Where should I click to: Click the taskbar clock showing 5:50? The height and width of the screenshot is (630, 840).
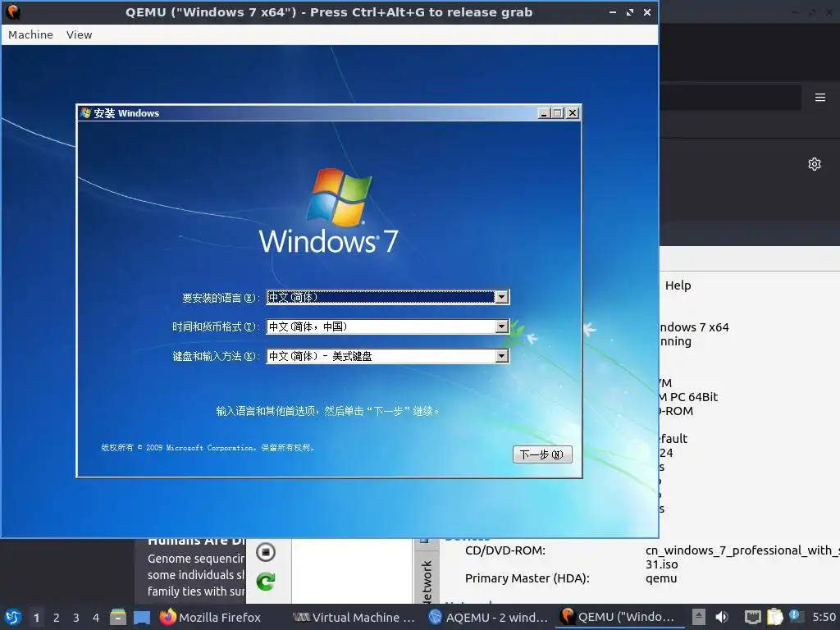(824, 617)
